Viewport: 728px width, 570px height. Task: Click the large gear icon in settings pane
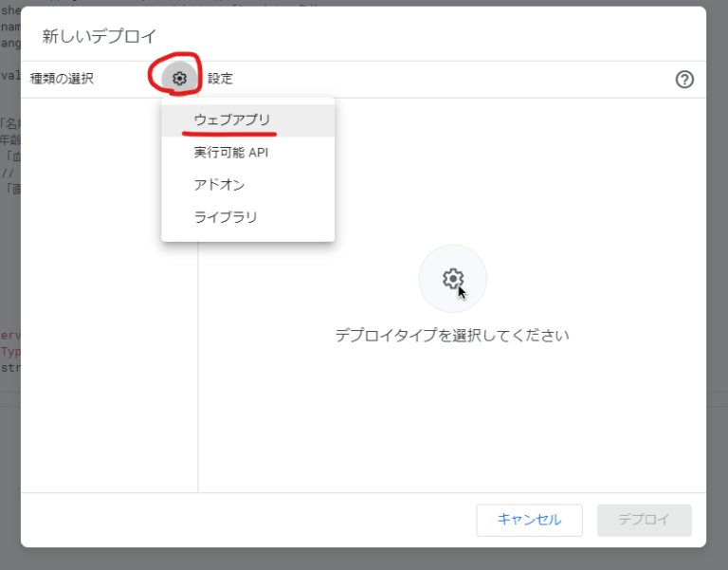(452, 279)
